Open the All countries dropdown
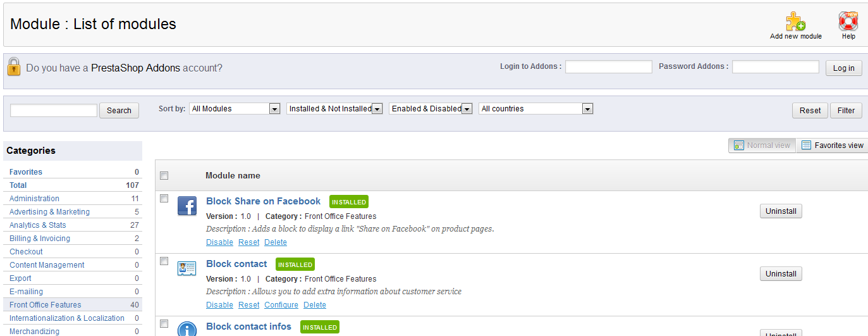The width and height of the screenshot is (868, 336). coord(535,109)
